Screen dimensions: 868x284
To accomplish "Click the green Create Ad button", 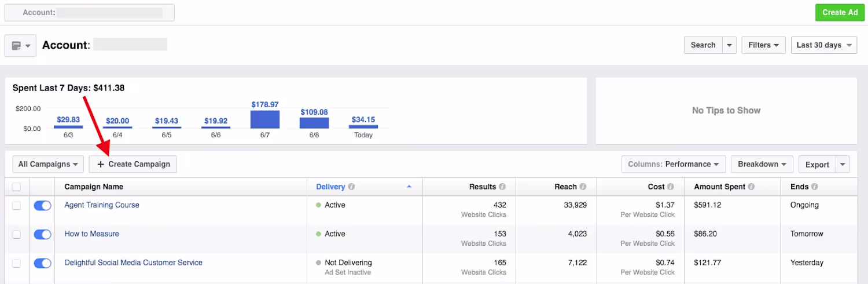I will click(x=840, y=12).
